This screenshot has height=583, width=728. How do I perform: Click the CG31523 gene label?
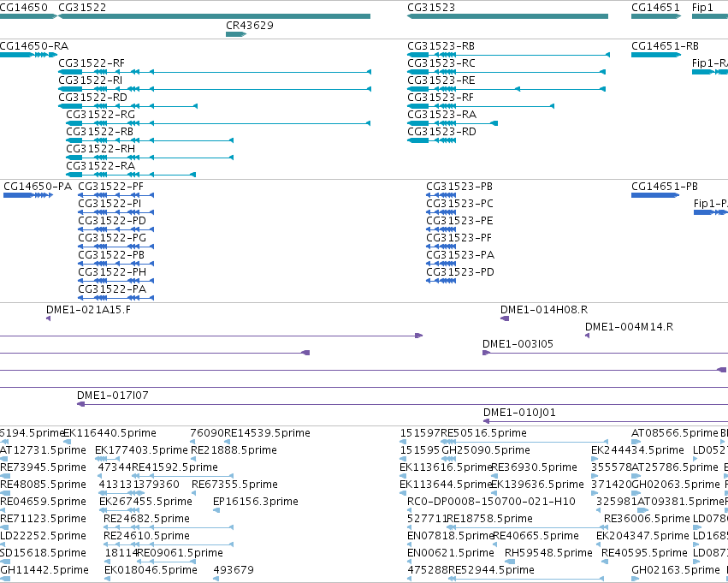431,8
